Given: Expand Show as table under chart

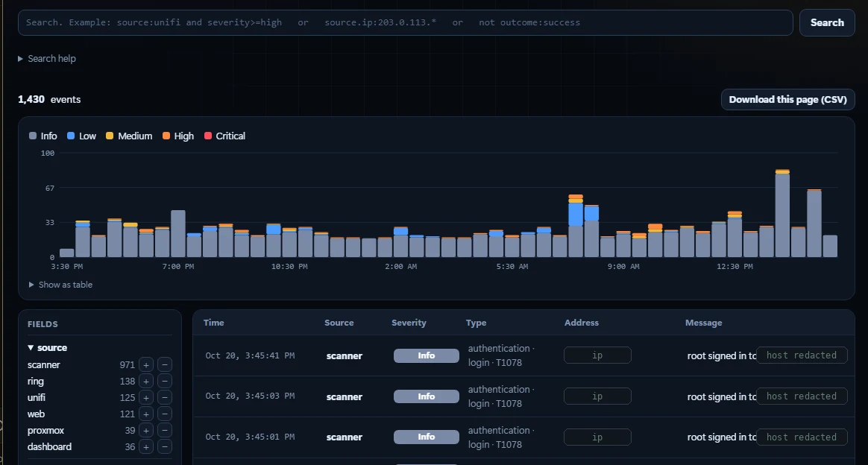Looking at the screenshot, I should point(61,285).
